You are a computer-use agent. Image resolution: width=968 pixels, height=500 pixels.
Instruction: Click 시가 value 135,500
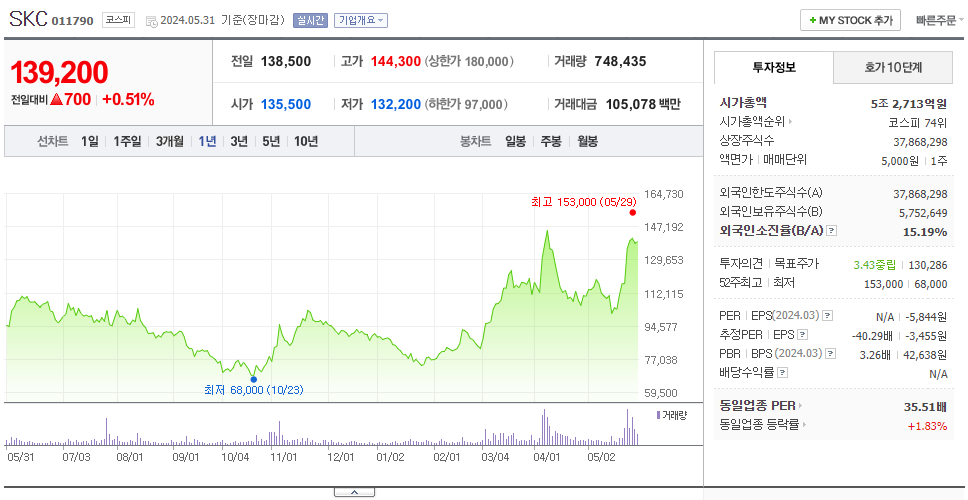pyautogui.click(x=286, y=104)
